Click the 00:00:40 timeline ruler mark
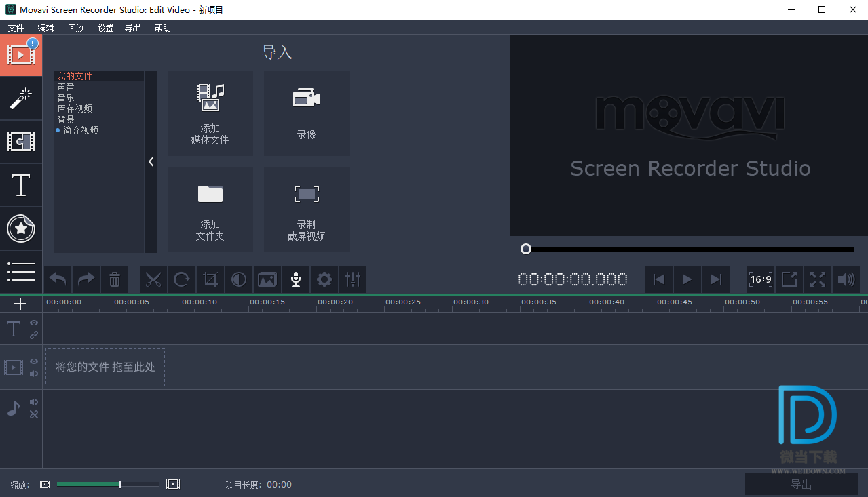This screenshot has height=497, width=868. click(607, 302)
